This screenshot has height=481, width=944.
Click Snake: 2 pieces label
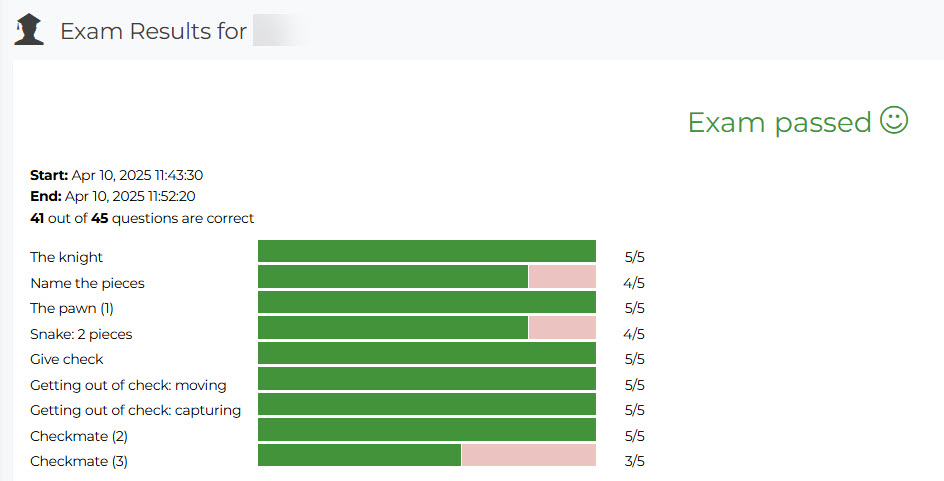click(81, 334)
